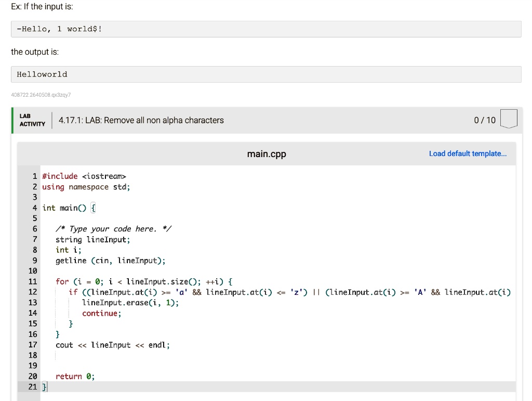
Task: Click the sample input box '-Hello, 1 world$!'
Action: click(266, 29)
